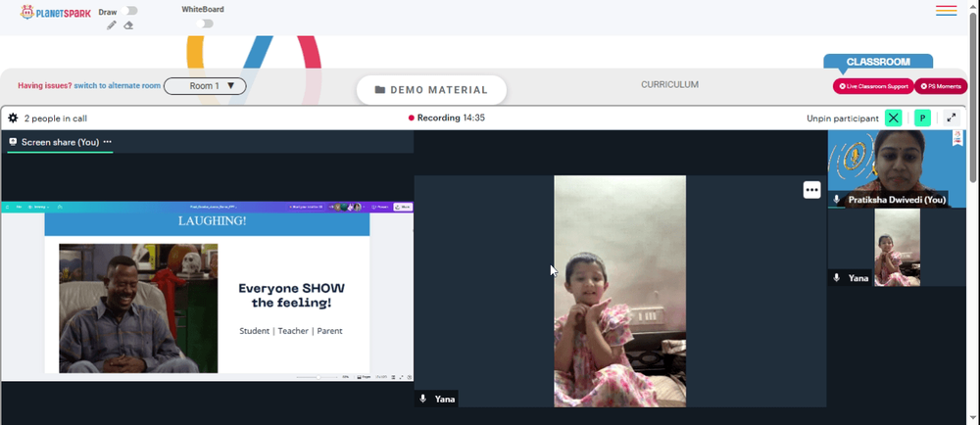Click the 2 people in call text

[56, 118]
